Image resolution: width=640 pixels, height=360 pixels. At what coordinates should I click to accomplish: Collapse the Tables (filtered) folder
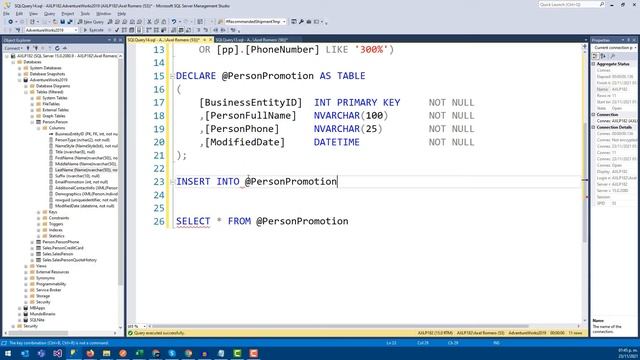(x=26, y=92)
